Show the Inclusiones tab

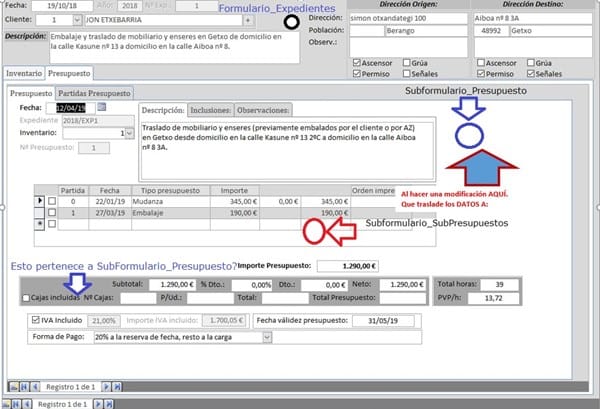pos(210,110)
